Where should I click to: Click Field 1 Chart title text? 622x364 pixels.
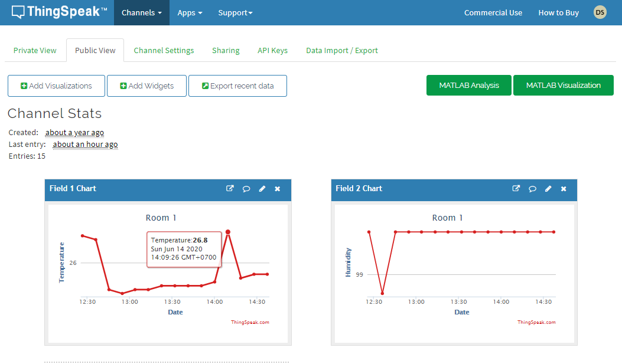(x=73, y=189)
